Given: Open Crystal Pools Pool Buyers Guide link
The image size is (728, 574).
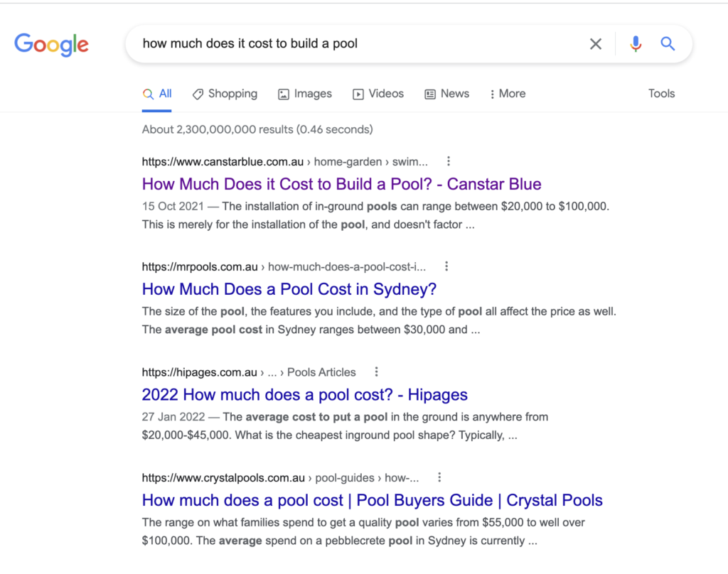Looking at the screenshot, I should pyautogui.click(x=373, y=500).
